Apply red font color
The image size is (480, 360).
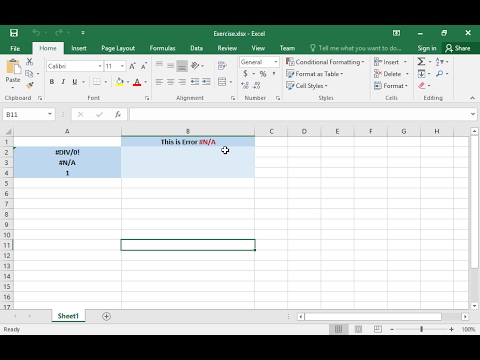tap(137, 82)
